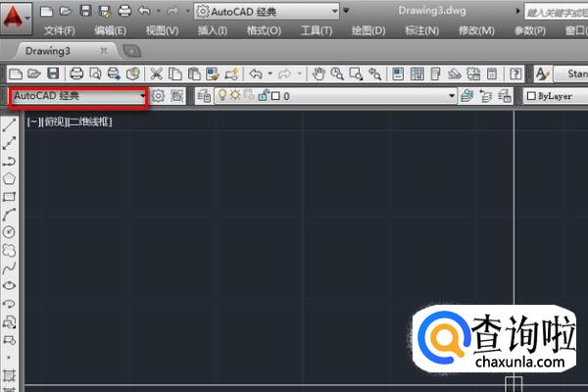
Task: Open ByLayer color control
Action: (x=556, y=96)
